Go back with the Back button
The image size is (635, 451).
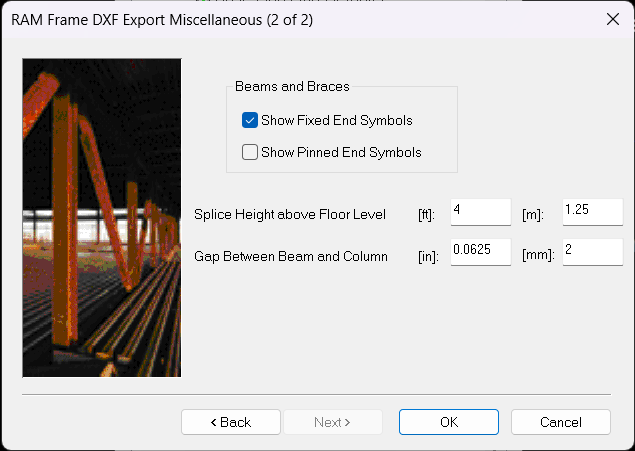[231, 422]
